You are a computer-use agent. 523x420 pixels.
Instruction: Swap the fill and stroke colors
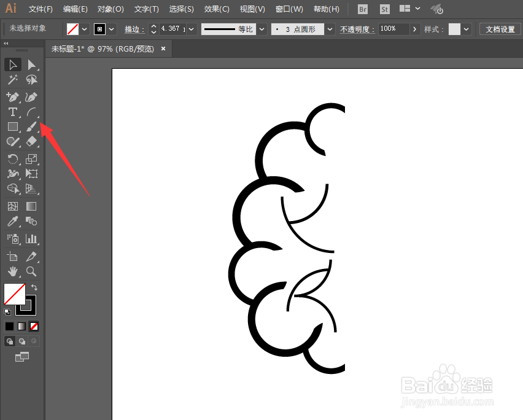tap(34, 287)
